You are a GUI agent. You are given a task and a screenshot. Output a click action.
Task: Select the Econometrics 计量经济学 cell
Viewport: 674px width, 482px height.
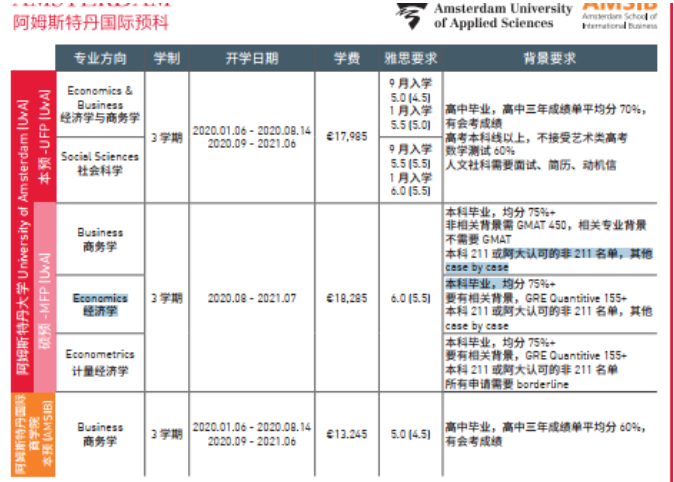100,362
